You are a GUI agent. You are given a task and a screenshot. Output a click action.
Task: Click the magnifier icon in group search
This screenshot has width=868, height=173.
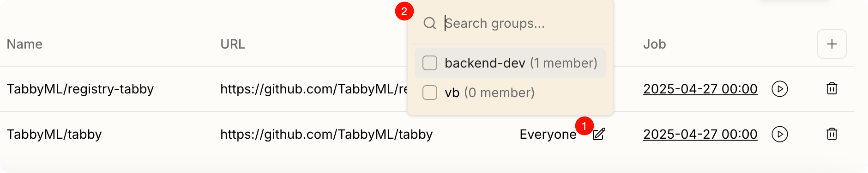pos(430,23)
